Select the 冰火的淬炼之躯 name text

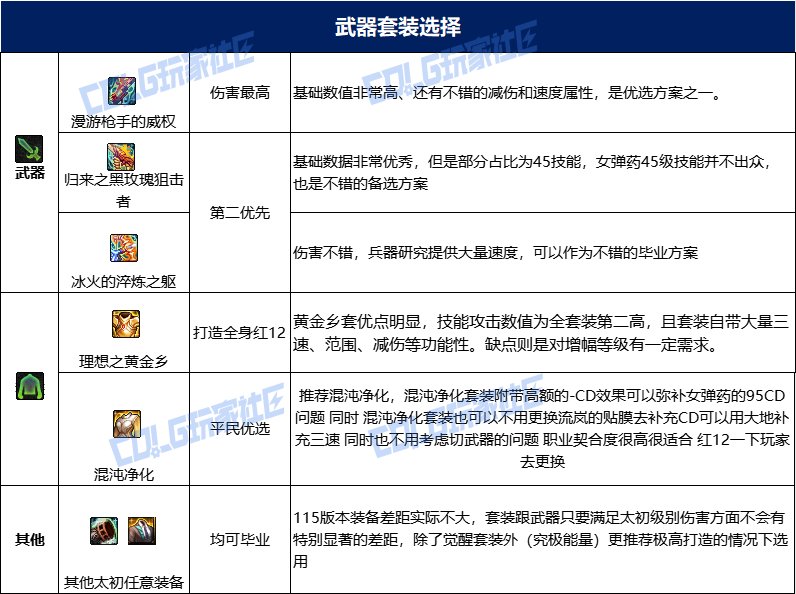pos(123,281)
